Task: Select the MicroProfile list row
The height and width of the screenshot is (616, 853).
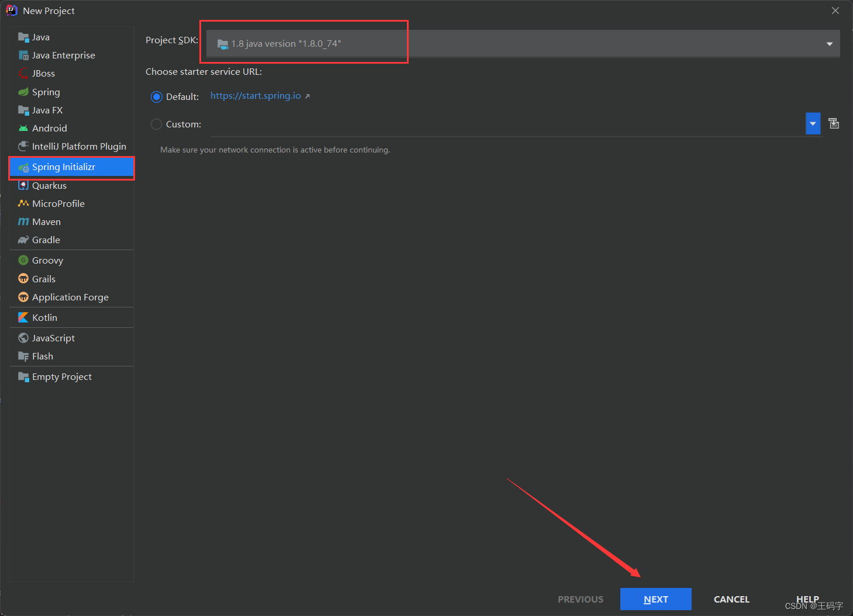Action: click(71, 203)
